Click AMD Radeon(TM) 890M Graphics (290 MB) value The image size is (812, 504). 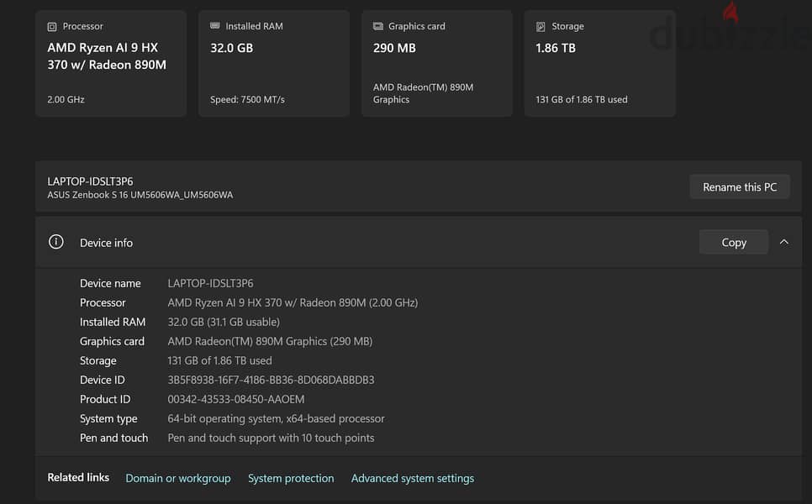click(x=270, y=341)
